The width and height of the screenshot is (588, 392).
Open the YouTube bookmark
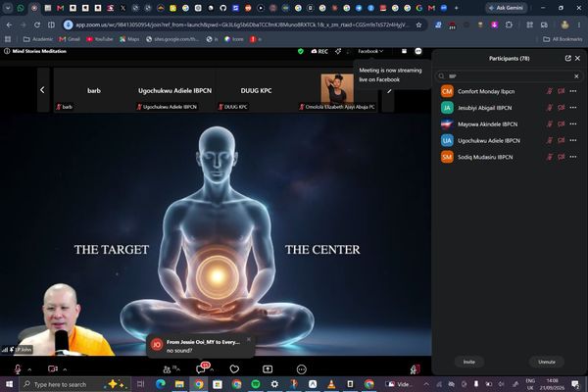pos(100,39)
